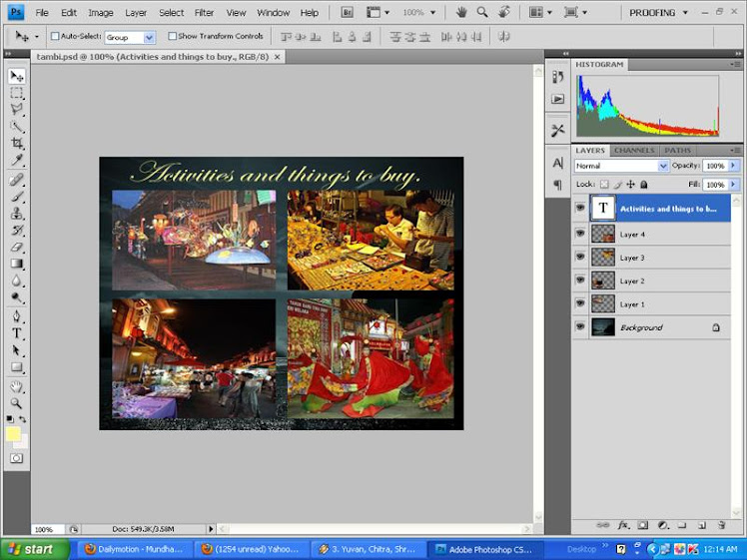The width and height of the screenshot is (747, 560).
Task: Open the blending mode Normal dropdown
Action: click(x=663, y=166)
